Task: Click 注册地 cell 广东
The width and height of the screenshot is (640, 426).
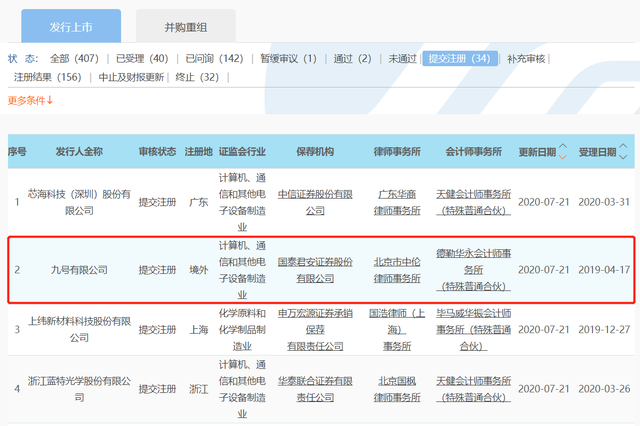Action: click(199, 202)
